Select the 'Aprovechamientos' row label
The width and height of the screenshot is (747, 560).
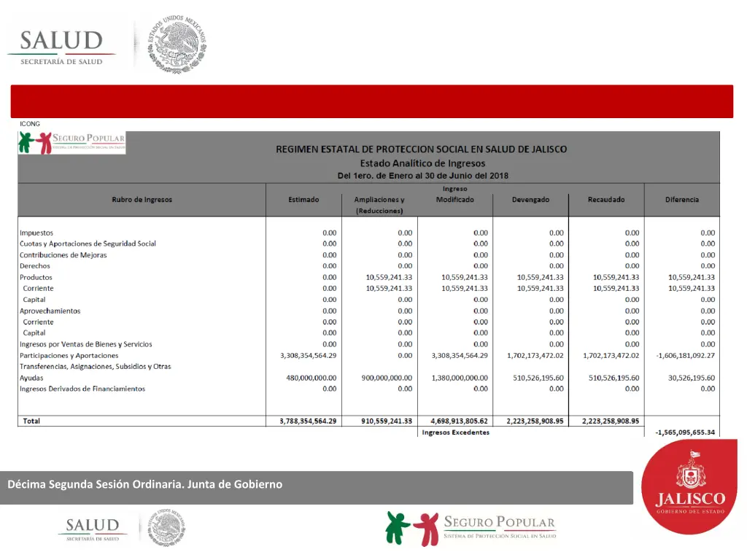[50, 311]
